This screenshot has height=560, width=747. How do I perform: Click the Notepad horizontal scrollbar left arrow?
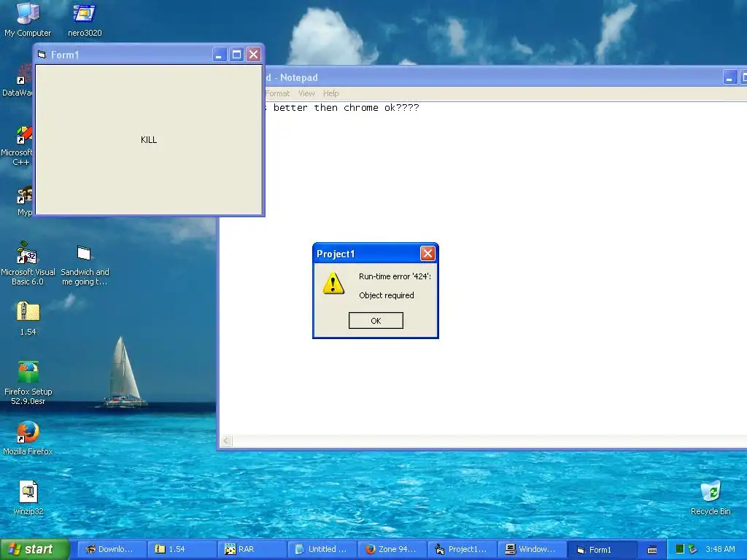coord(226,441)
